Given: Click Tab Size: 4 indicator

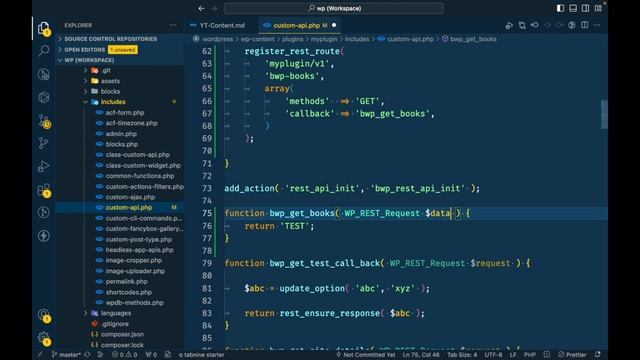Looking at the screenshot, I should [462, 355].
